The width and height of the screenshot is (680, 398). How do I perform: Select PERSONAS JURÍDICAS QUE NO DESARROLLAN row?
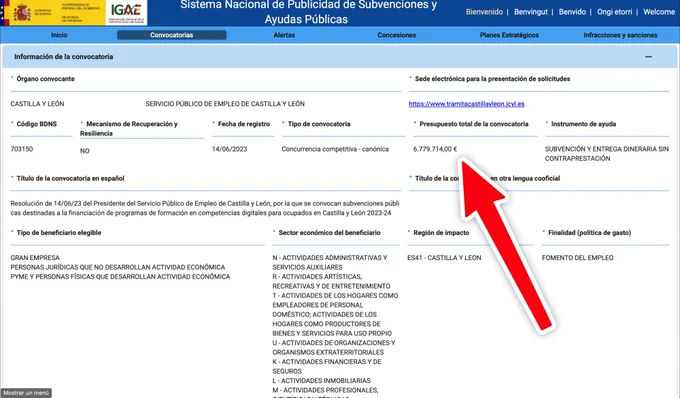118,268
